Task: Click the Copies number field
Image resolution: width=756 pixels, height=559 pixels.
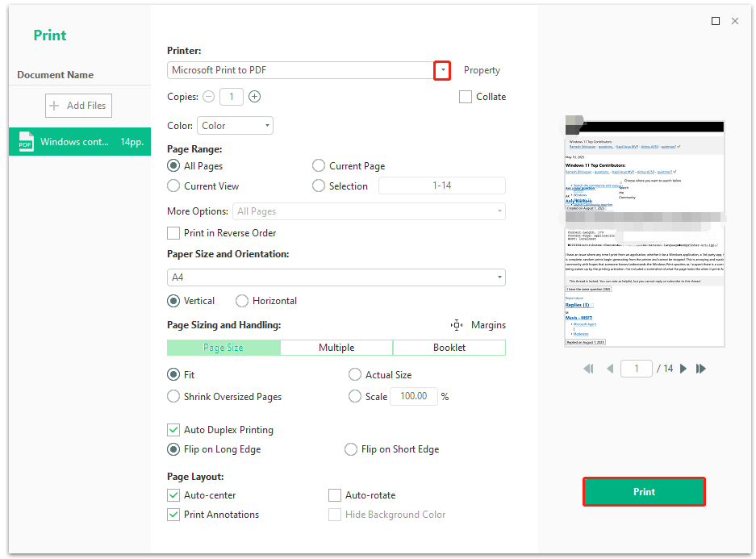Action: [232, 97]
